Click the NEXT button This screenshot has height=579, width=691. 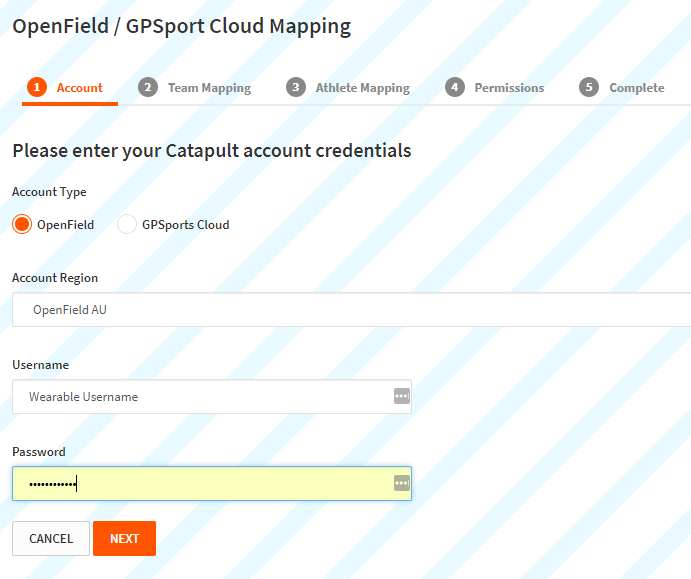click(x=124, y=538)
